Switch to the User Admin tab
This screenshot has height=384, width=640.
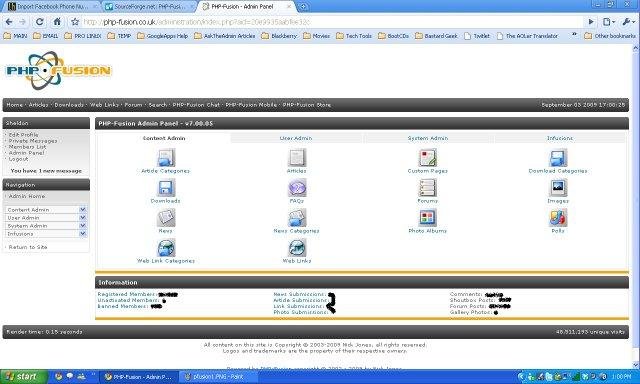point(296,138)
